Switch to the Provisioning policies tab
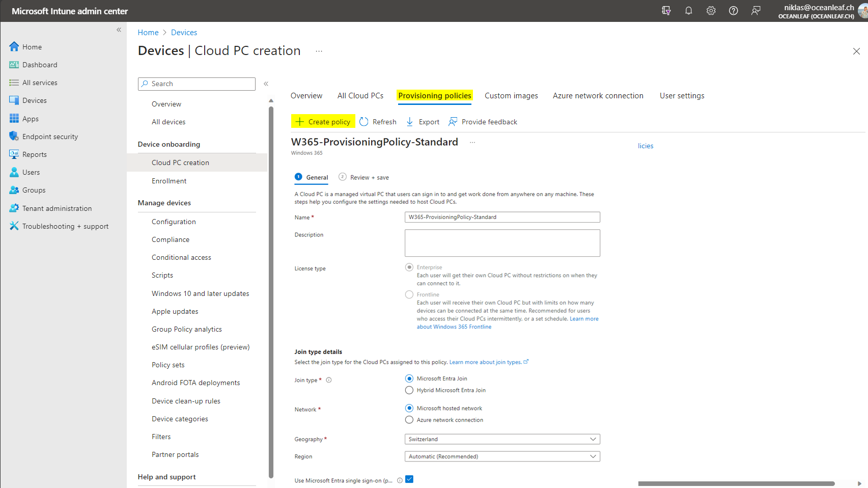The width and height of the screenshot is (868, 488). coord(435,96)
